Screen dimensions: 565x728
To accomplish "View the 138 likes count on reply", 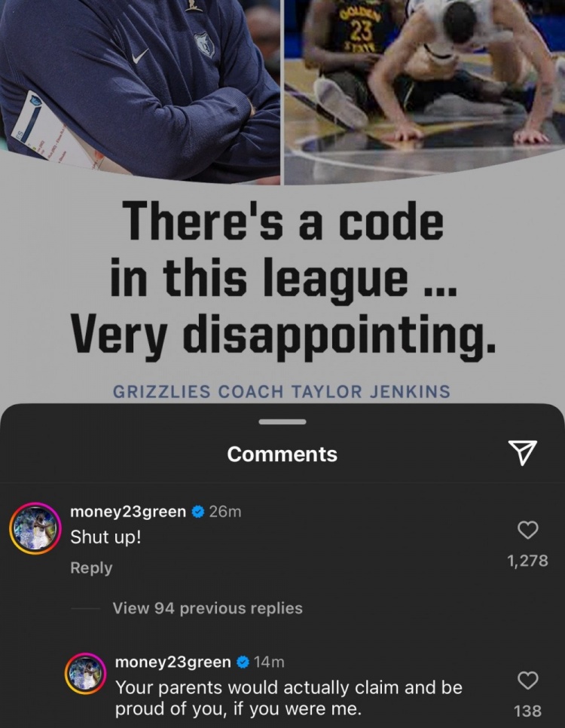I will pos(528,711).
